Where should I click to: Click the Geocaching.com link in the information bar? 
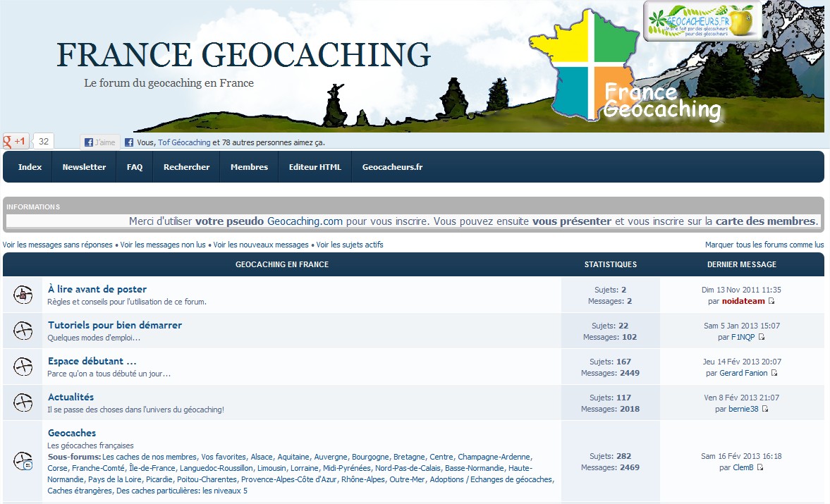tap(305, 221)
